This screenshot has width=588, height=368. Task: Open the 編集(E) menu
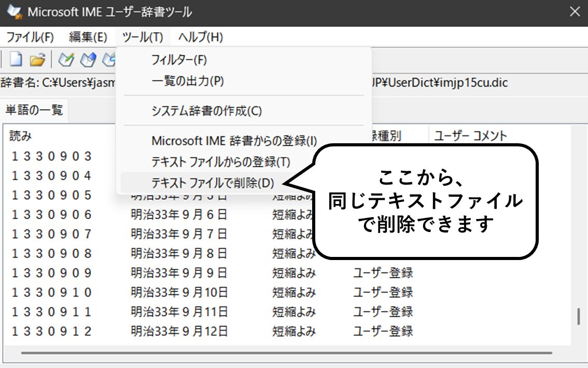[x=88, y=37]
